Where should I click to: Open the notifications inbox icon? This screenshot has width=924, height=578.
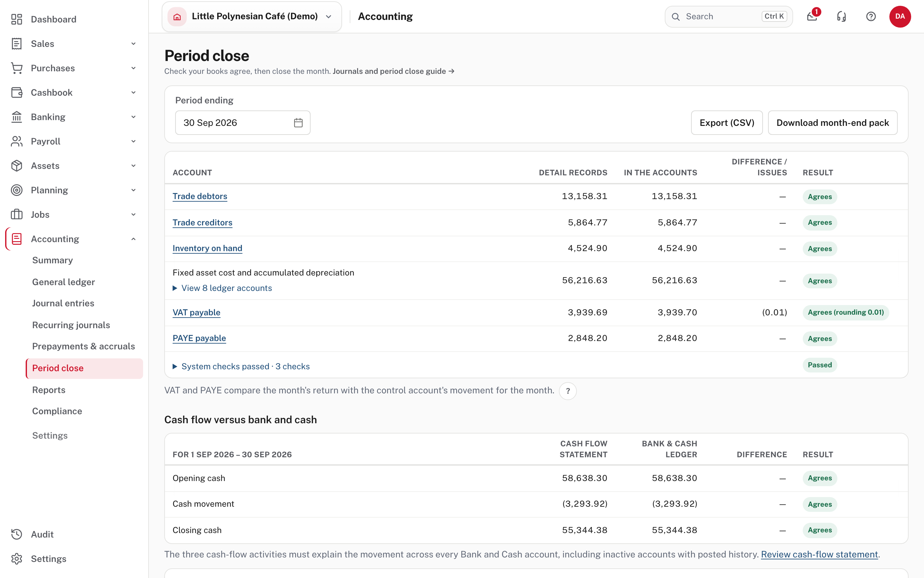coord(812,16)
